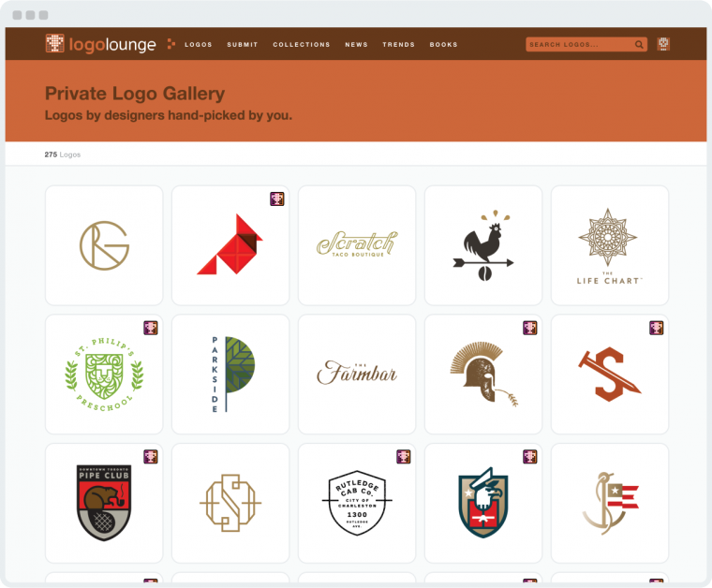Image resolution: width=712 pixels, height=588 pixels.
Task: Click award badge on Spartan helmet logo
Action: pyautogui.click(x=530, y=328)
